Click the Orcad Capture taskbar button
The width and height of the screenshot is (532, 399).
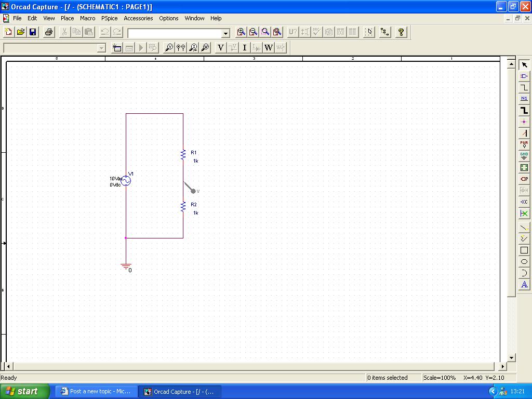point(180,392)
